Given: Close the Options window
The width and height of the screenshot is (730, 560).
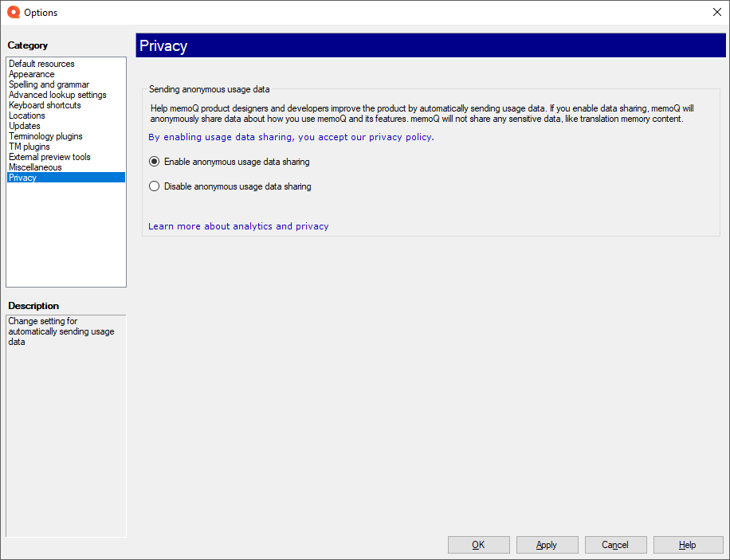Looking at the screenshot, I should 717,12.
